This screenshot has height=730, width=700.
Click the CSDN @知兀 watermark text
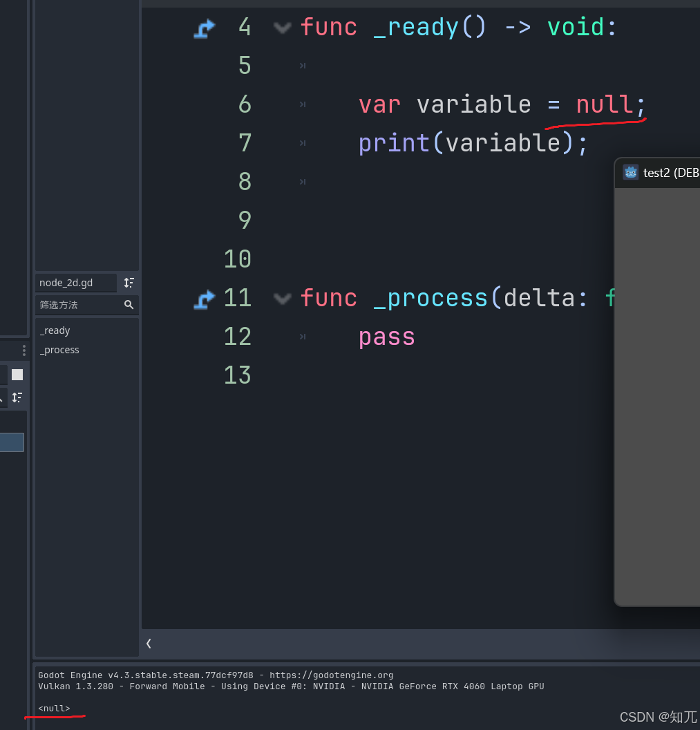pos(658,718)
